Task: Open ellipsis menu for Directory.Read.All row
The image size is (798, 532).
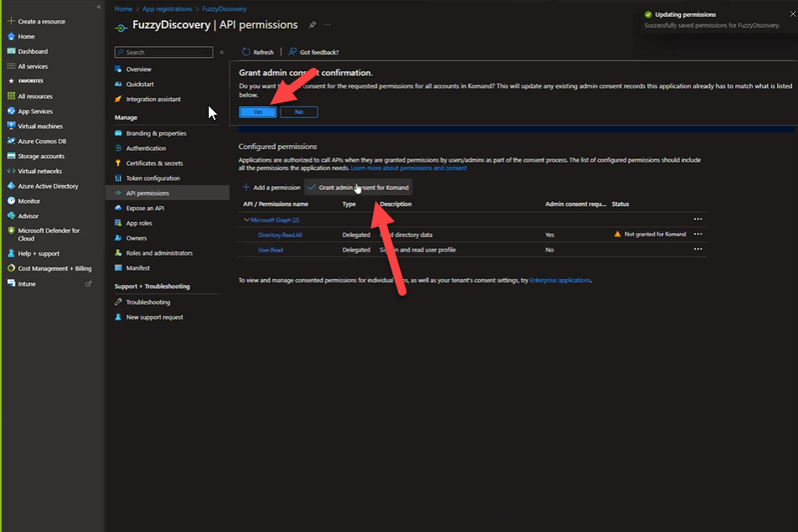Action: 697,235
